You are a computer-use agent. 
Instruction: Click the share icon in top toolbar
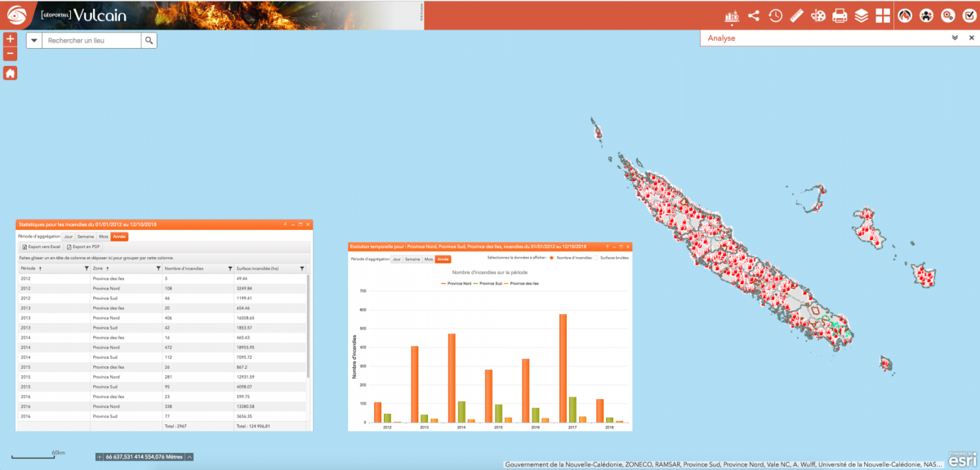753,16
